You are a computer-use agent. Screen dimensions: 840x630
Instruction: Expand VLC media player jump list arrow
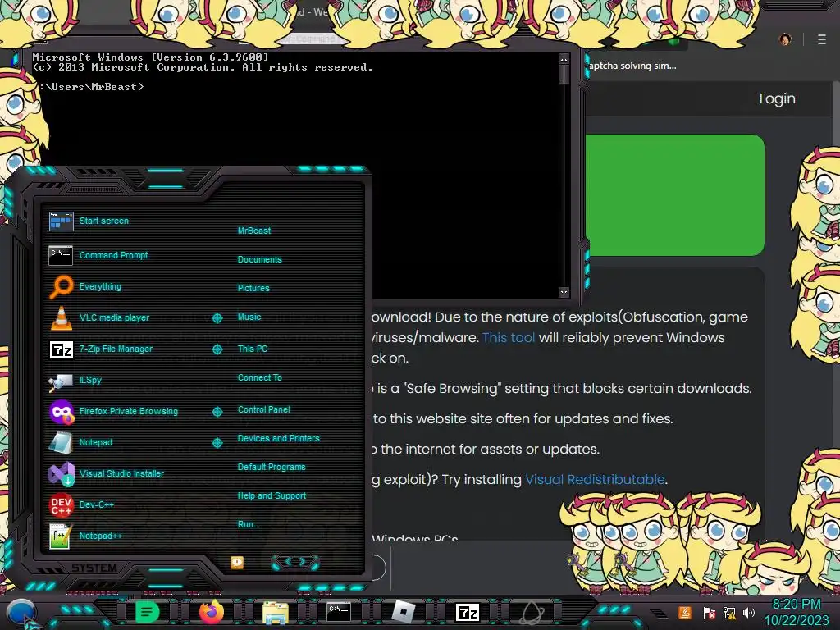[x=217, y=318]
